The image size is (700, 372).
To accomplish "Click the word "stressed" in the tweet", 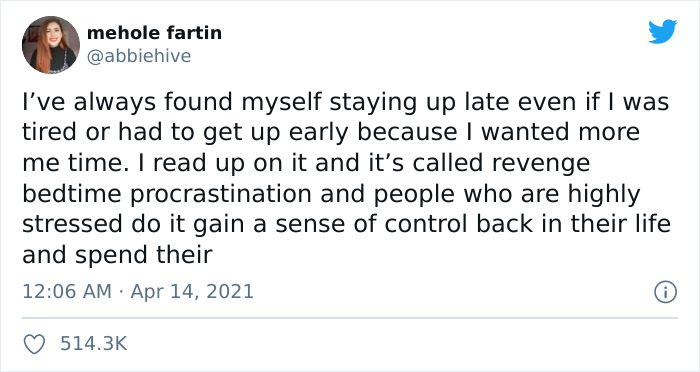I will (x=72, y=224).
